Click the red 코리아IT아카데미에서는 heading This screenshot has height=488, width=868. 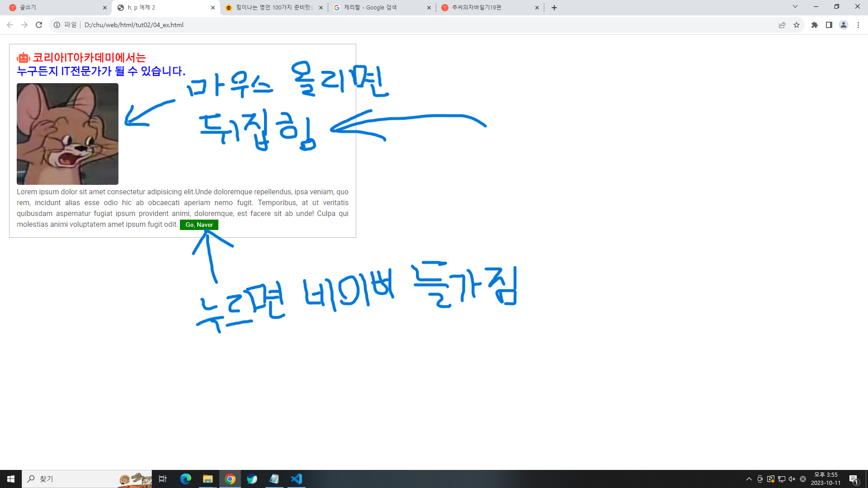tap(90, 57)
